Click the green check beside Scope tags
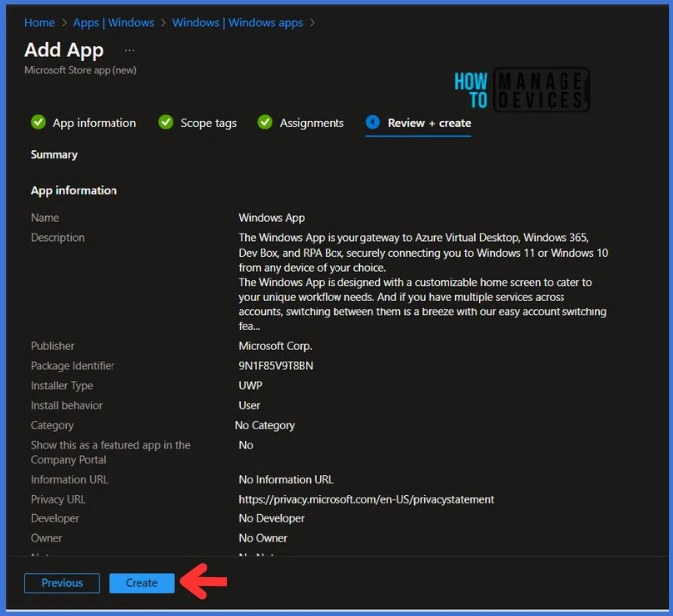Image resolution: width=673 pixels, height=616 pixels. [x=166, y=123]
